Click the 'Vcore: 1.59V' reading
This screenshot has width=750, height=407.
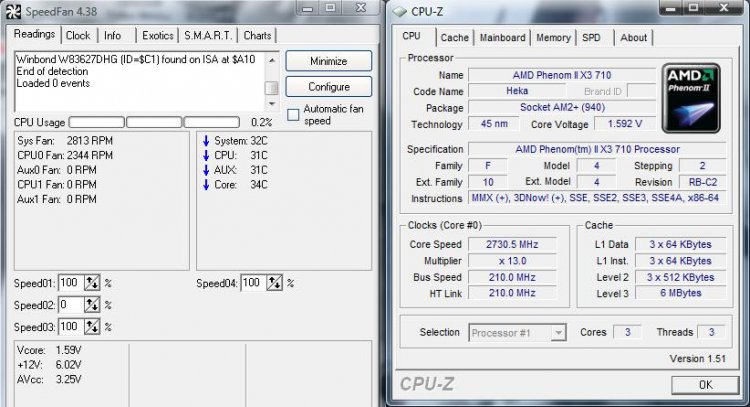coord(49,350)
